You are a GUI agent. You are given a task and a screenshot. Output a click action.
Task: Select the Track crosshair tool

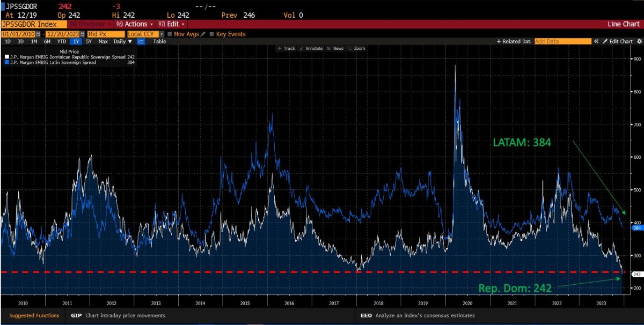click(286, 48)
